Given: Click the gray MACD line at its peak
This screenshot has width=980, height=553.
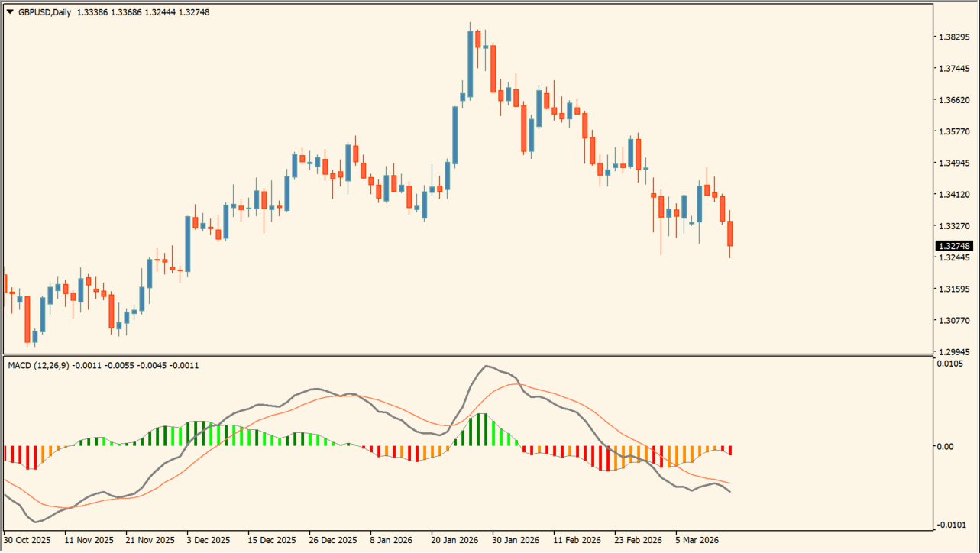Looking at the screenshot, I should click(487, 366).
